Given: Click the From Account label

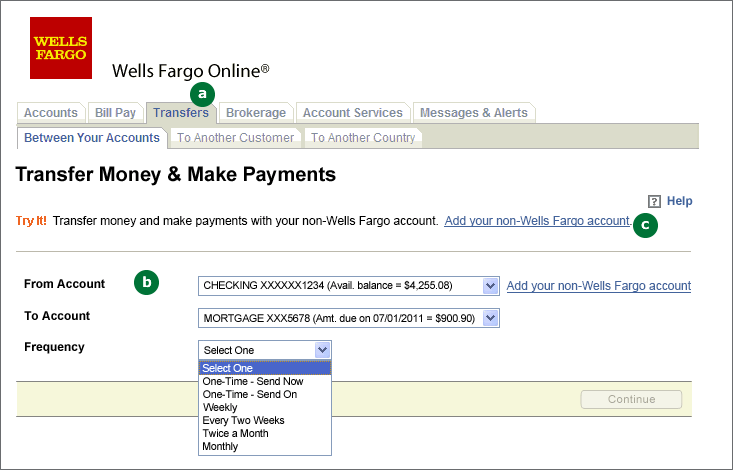Looking at the screenshot, I should point(65,284).
